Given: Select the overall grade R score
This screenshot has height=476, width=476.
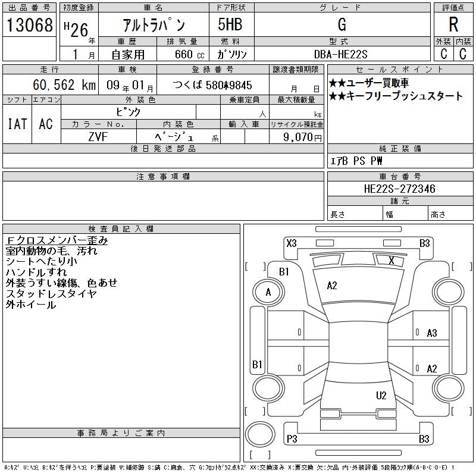Looking at the screenshot, I should (453, 26).
